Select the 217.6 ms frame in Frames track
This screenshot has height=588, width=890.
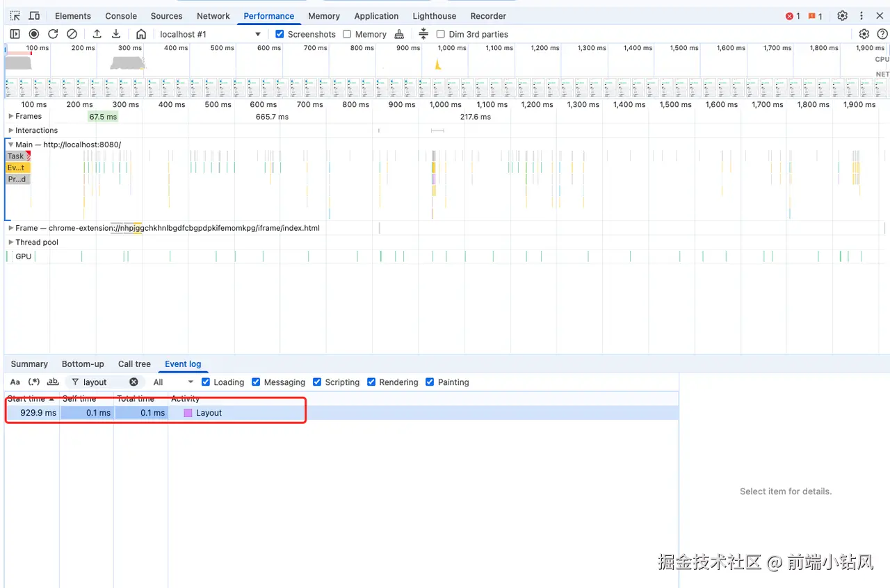point(475,117)
